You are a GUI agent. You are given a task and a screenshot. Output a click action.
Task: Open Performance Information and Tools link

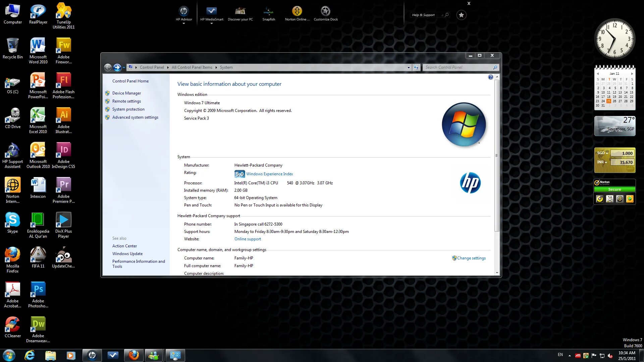coord(139,264)
